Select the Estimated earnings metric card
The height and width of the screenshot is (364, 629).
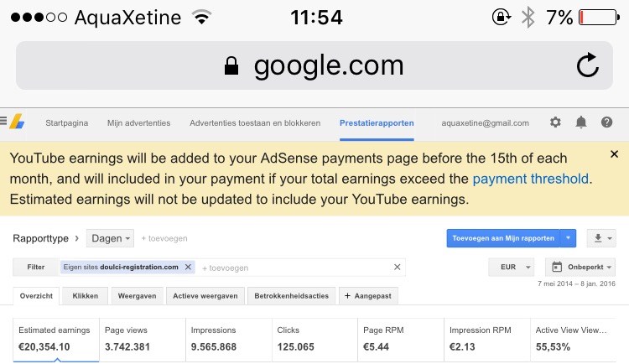(56, 339)
